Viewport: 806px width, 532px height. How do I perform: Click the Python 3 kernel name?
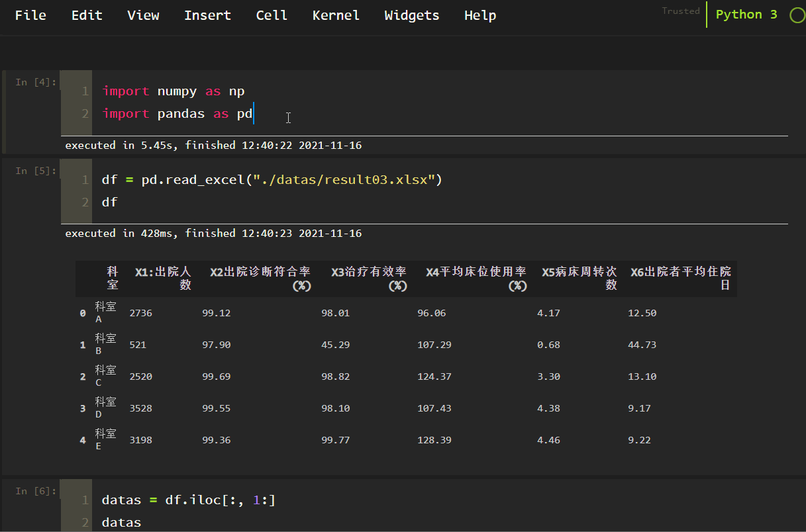tap(746, 15)
